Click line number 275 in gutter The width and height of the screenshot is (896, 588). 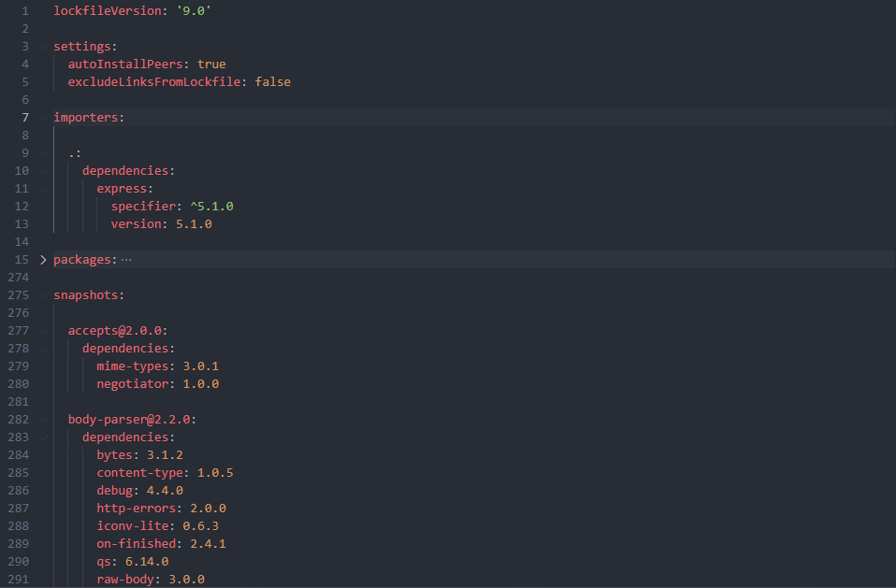[x=19, y=295]
